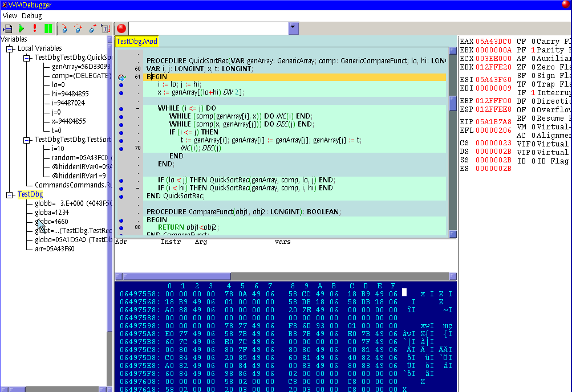
Task: Click the Step Out icon
Action: point(92,28)
